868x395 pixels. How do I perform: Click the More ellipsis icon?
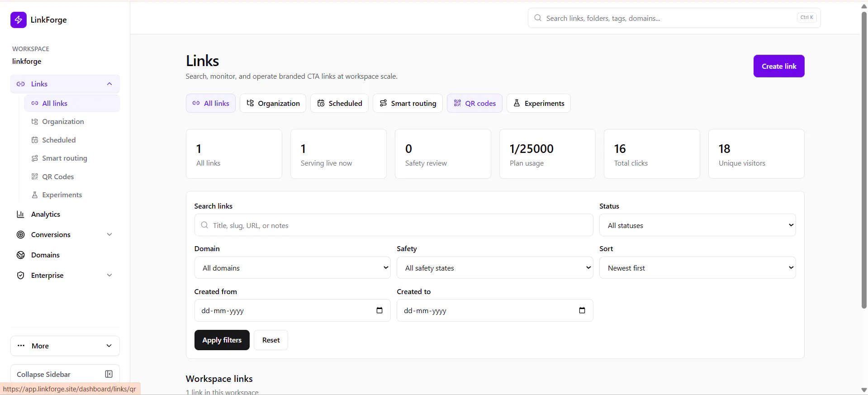coord(21,346)
